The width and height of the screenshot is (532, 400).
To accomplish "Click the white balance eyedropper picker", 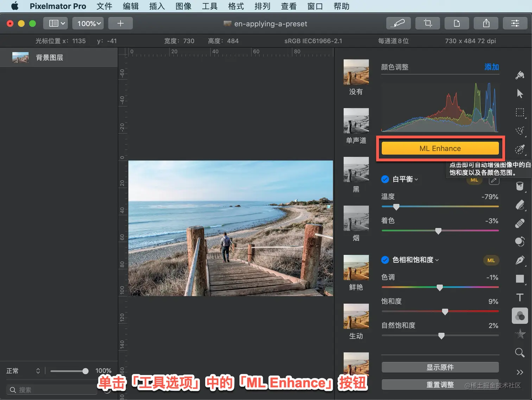I will [494, 180].
